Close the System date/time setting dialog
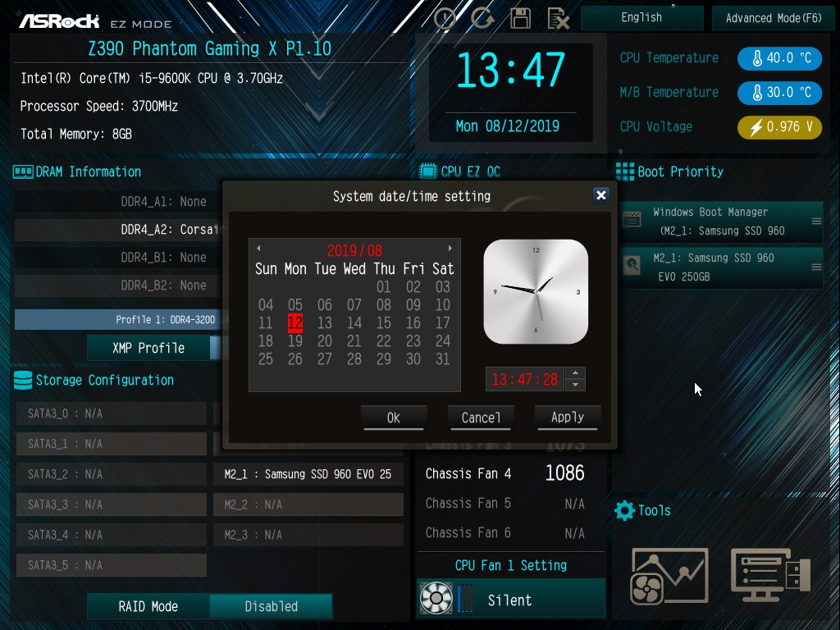 tap(601, 195)
